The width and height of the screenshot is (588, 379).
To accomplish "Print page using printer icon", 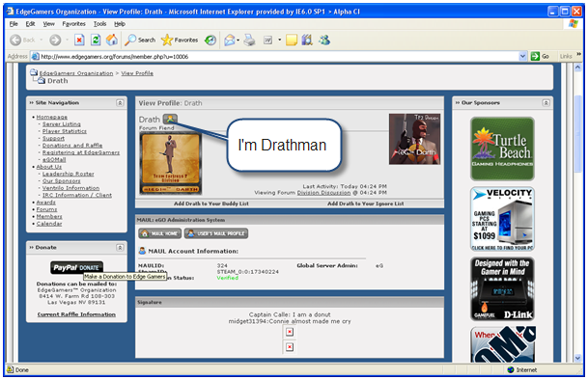I will coord(249,40).
